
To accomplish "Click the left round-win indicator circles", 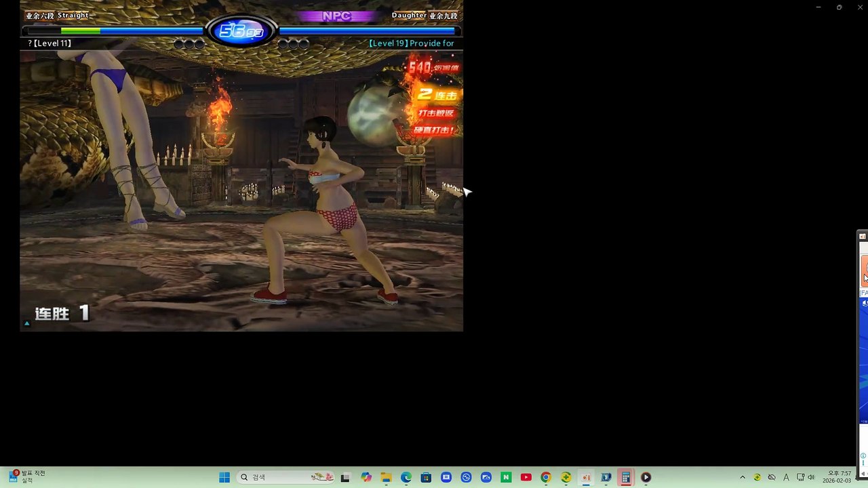I will click(x=189, y=44).
